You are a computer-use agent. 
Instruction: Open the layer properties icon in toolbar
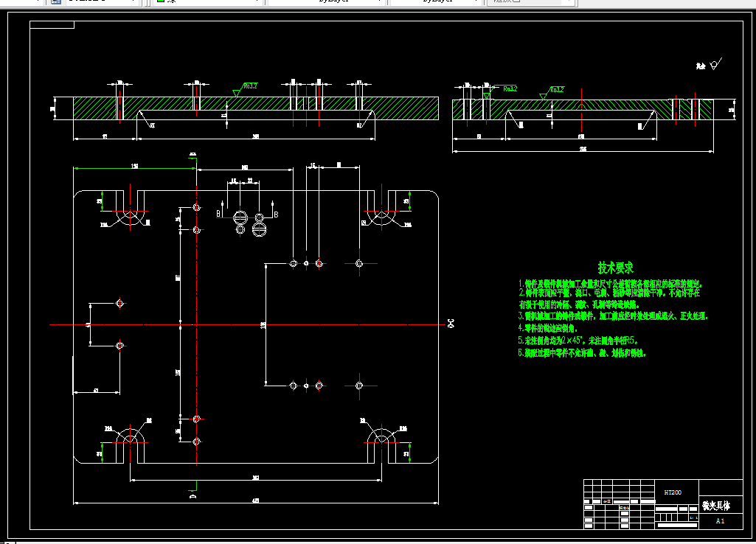(x=56, y=1)
